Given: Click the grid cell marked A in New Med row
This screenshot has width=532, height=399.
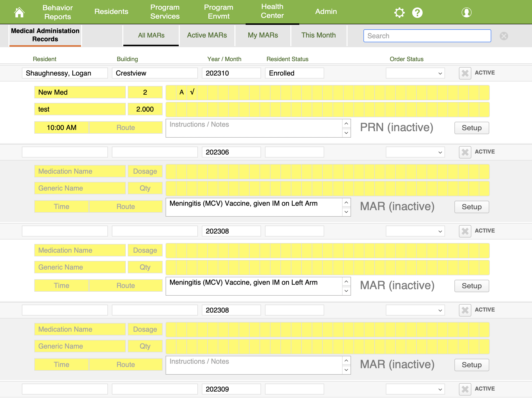Looking at the screenshot, I should [x=181, y=92].
